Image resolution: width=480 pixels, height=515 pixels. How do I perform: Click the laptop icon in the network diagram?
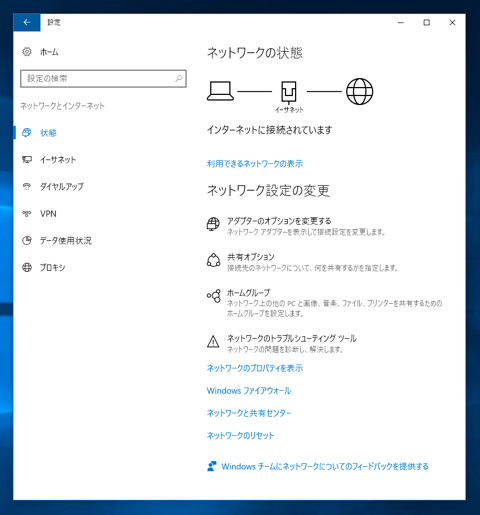(220, 91)
